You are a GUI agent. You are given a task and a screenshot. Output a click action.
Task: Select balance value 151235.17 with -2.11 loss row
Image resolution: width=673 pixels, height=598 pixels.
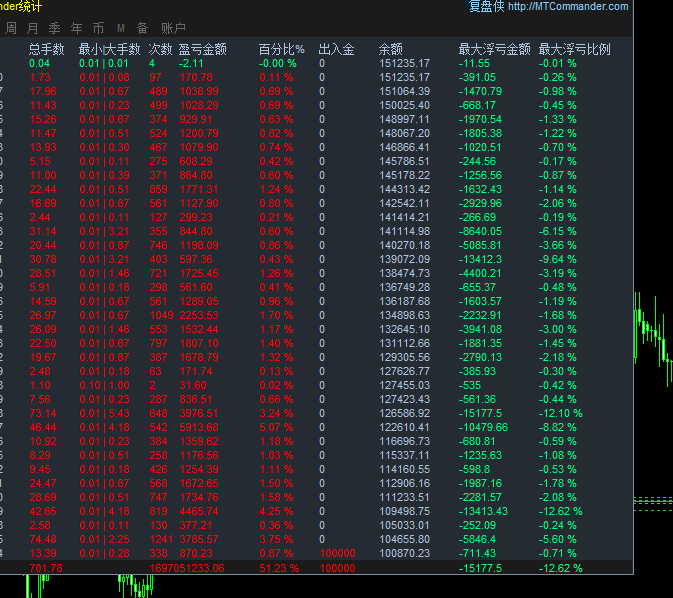pyautogui.click(x=404, y=64)
